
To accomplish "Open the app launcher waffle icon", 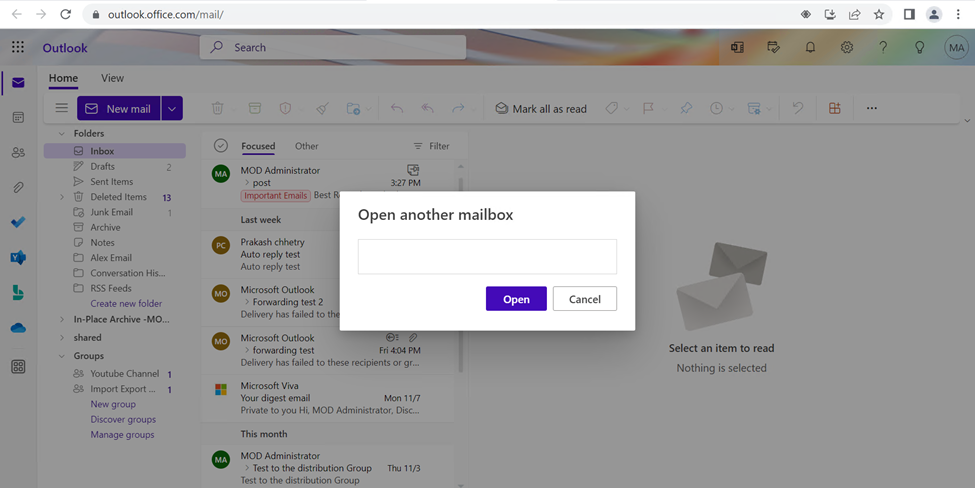I will click(18, 47).
